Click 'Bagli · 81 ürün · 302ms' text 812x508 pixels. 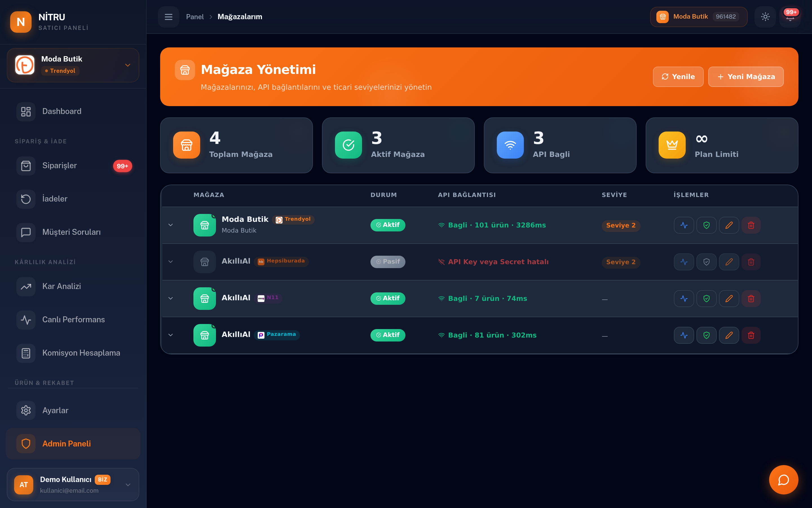492,335
